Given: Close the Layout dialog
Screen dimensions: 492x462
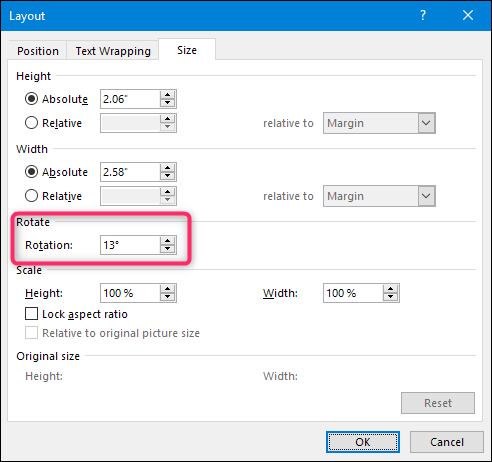Looking at the screenshot, I should pos(468,15).
